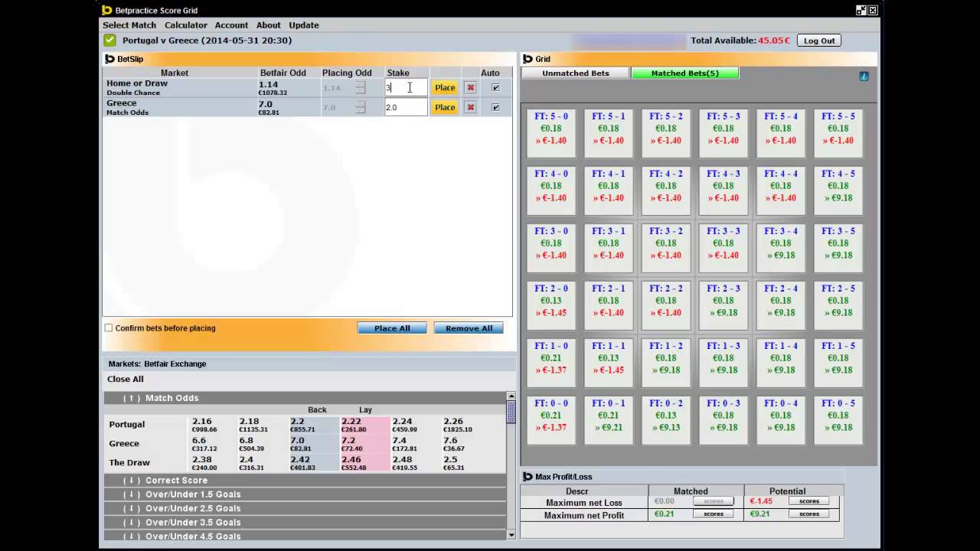
Task: Toggle Auto checkbox for Greece bet
Action: click(495, 107)
